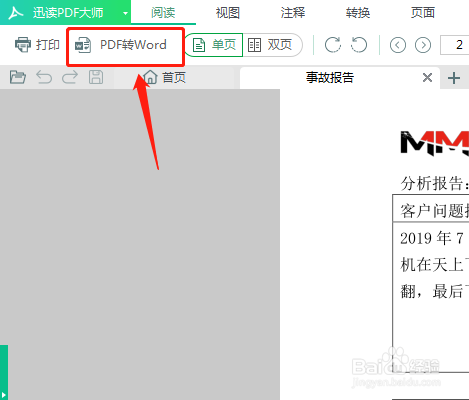
Task: Click the open file folder icon
Action: (x=18, y=77)
